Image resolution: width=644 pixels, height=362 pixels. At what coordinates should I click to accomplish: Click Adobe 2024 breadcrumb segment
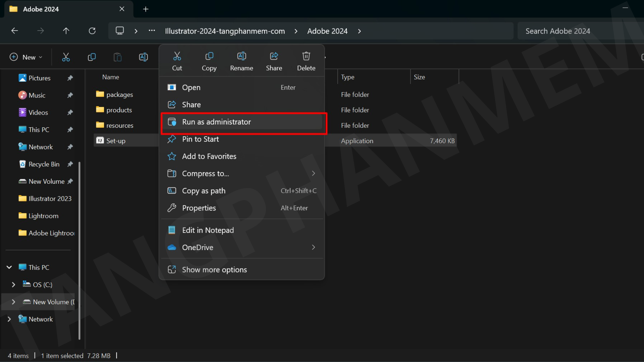point(327,31)
